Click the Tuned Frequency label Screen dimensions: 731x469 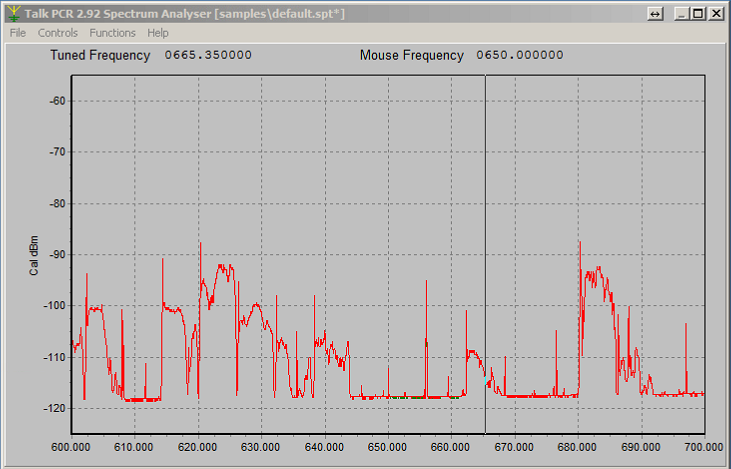(100, 55)
